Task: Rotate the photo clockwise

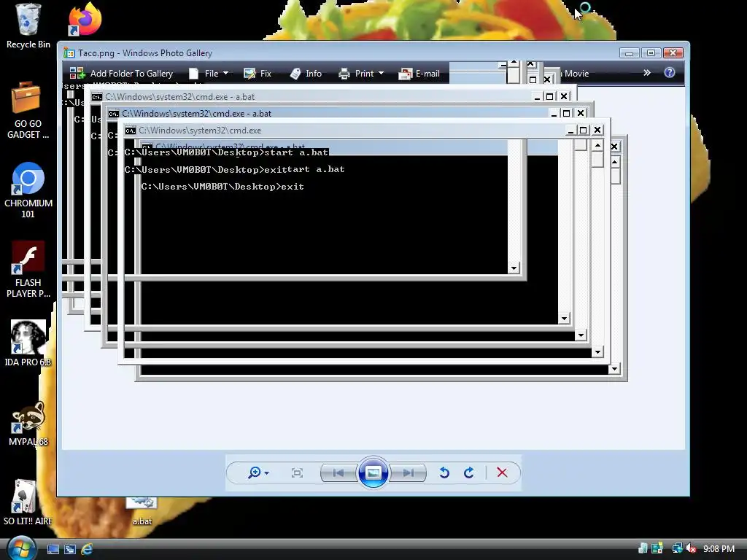Action: 469,472
